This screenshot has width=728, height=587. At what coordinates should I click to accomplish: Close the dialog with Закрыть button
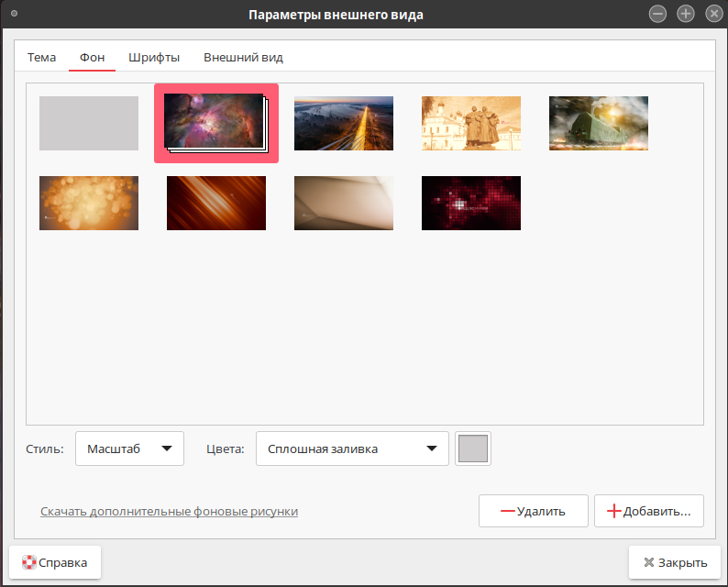click(675, 562)
